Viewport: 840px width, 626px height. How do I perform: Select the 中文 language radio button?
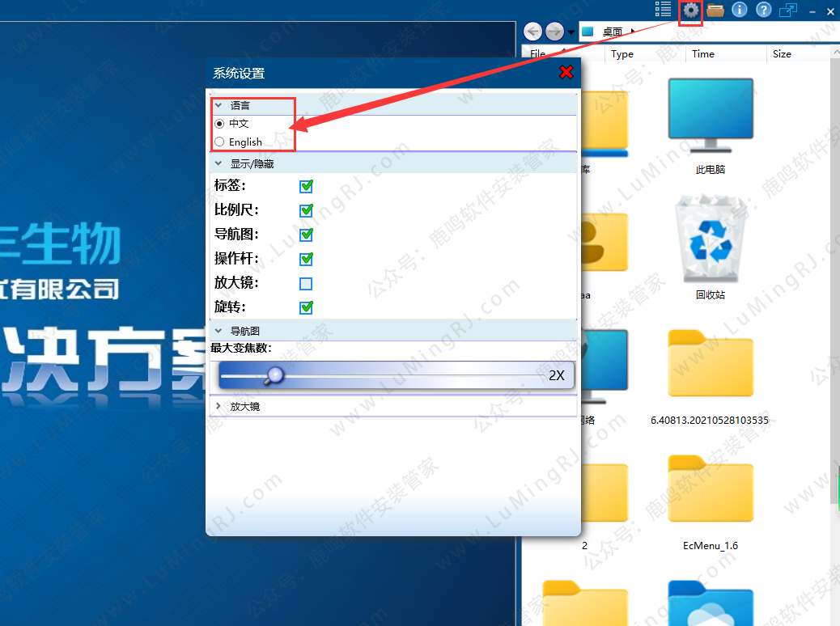pyautogui.click(x=219, y=124)
